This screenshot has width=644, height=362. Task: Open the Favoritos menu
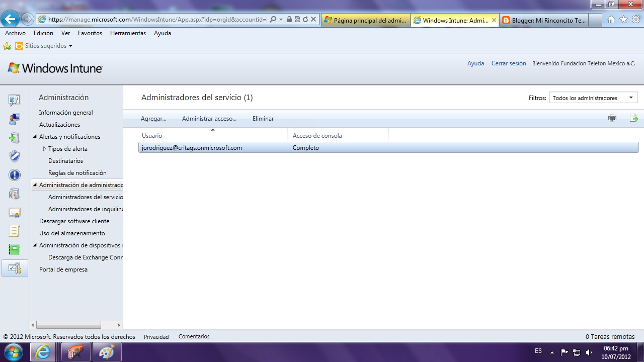90,33
